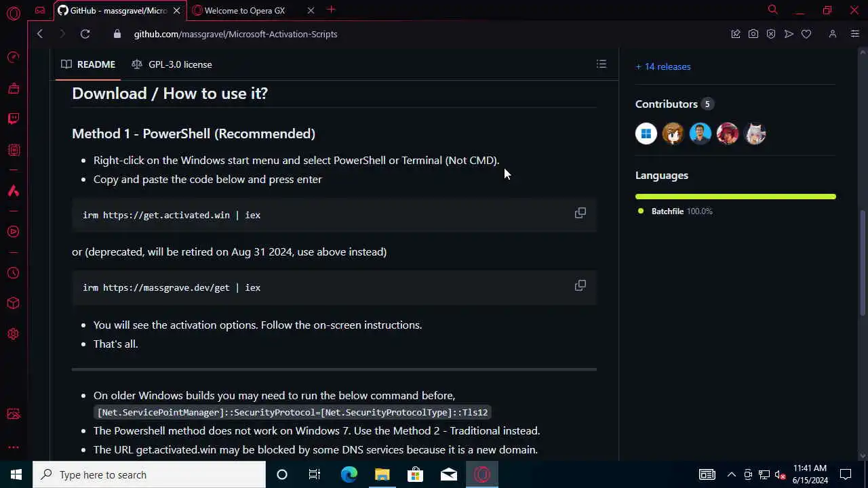Screen dimensions: 868x488
Task: Click "Download / How to use it?" heading
Action: click(x=170, y=94)
